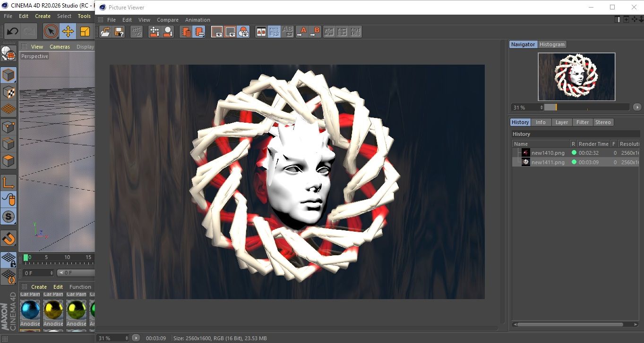This screenshot has height=343, width=644.
Task: Select new1410.png in History list
Action: pos(548,153)
